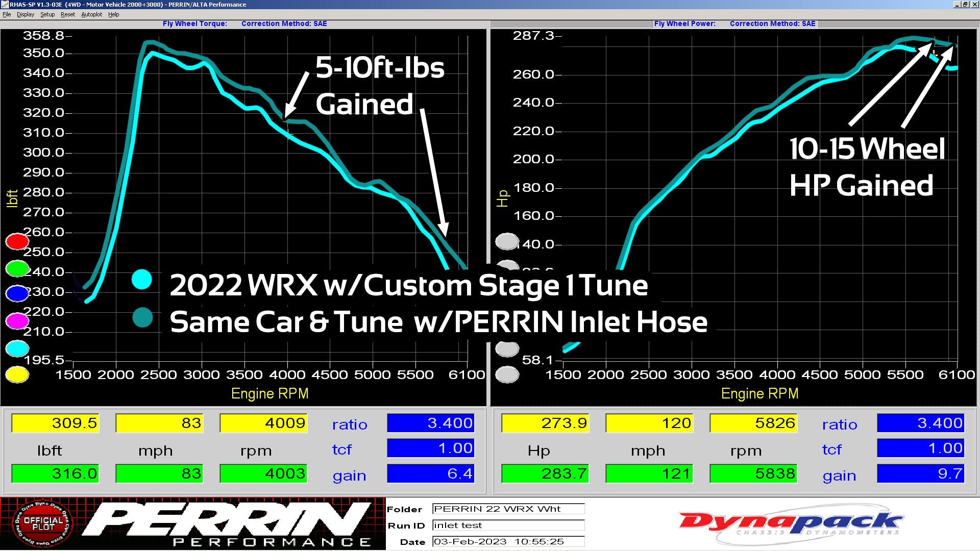Open the File menu

[x=7, y=14]
